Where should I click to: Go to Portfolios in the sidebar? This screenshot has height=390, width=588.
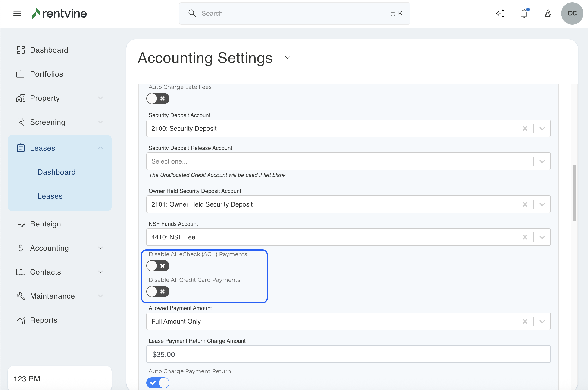pyautogui.click(x=46, y=74)
